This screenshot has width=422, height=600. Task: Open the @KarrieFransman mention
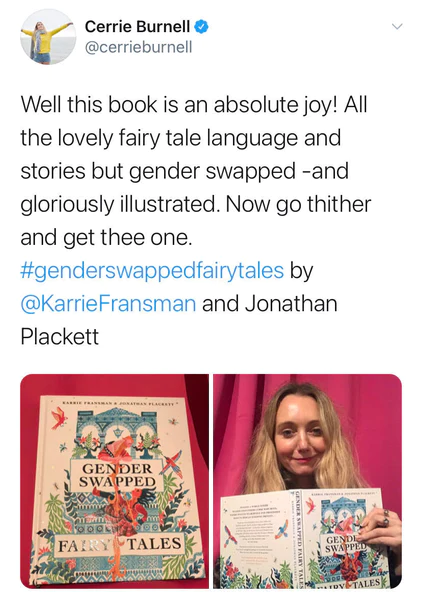(108, 303)
